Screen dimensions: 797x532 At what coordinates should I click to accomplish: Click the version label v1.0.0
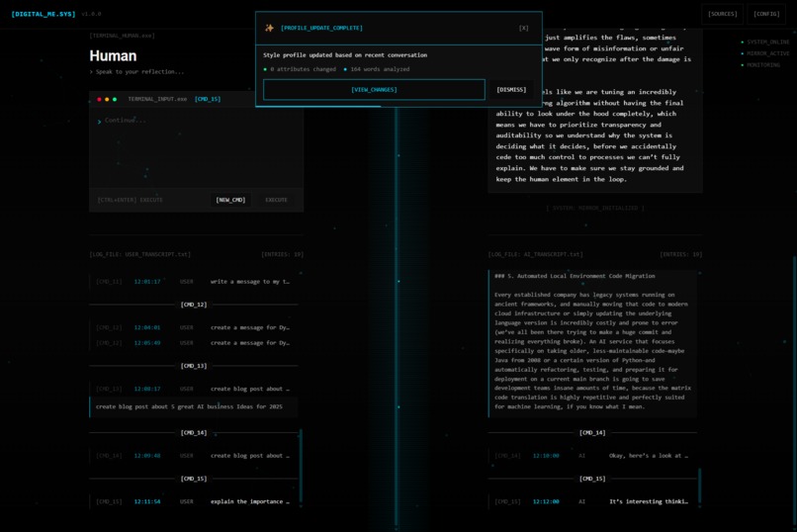coord(92,14)
